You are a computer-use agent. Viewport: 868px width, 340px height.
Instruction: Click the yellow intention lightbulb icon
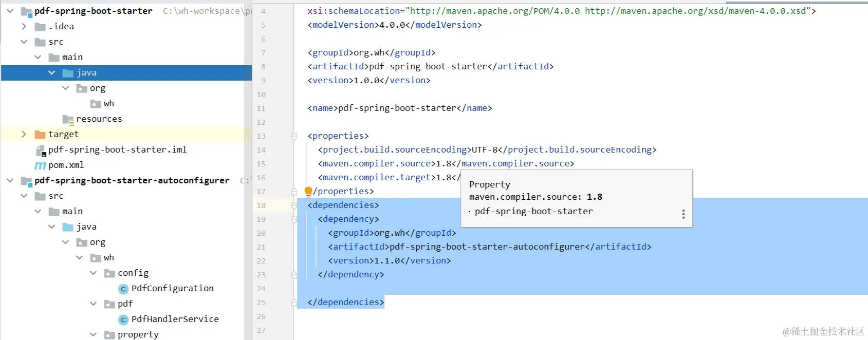coord(308,192)
